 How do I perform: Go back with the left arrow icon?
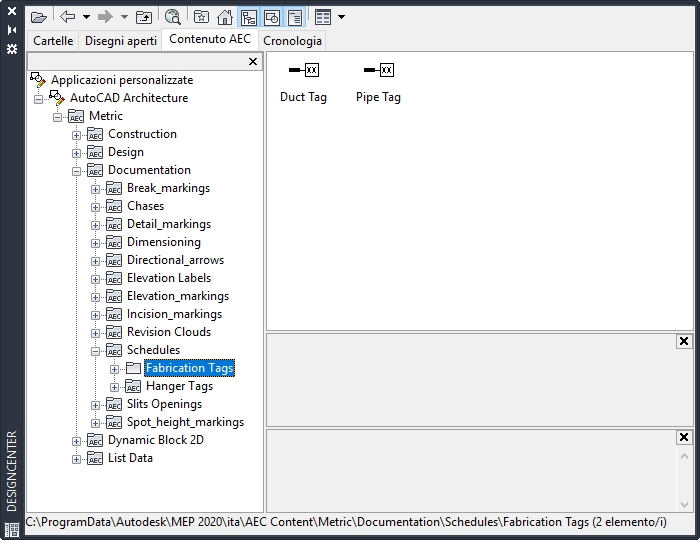[x=67, y=17]
